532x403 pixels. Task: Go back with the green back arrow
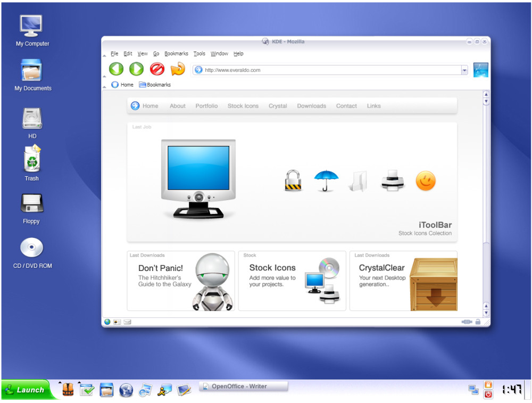pyautogui.click(x=116, y=69)
